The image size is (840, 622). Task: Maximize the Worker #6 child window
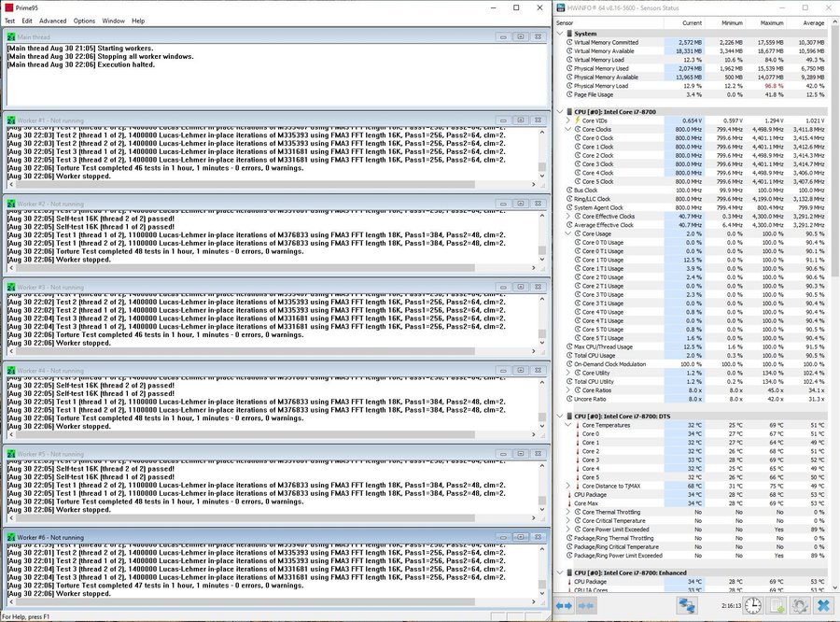521,537
